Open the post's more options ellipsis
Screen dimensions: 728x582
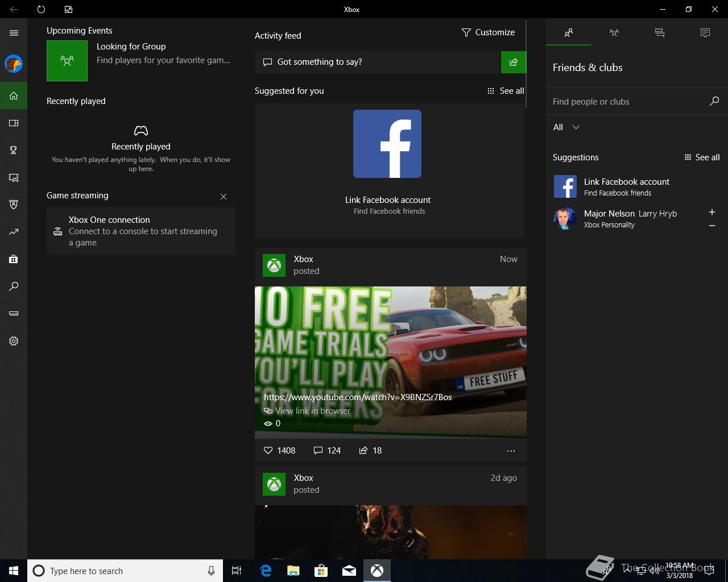(511, 451)
